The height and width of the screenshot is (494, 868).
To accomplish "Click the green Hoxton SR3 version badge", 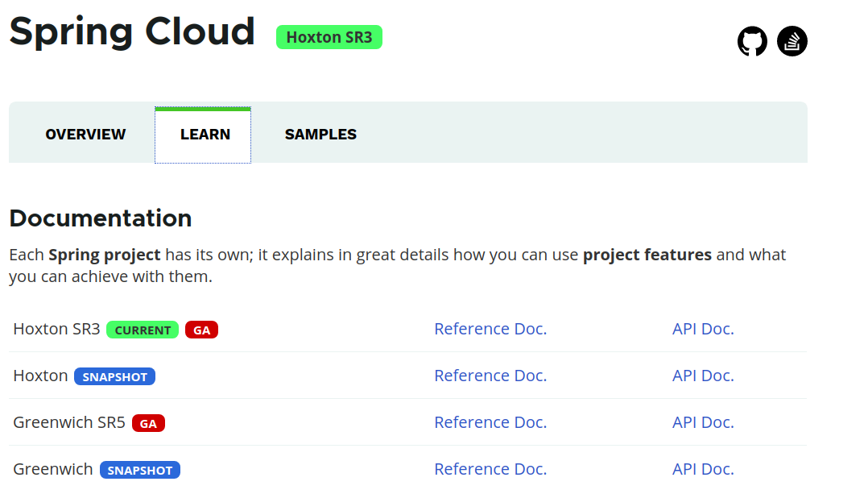I will pyautogui.click(x=329, y=36).
